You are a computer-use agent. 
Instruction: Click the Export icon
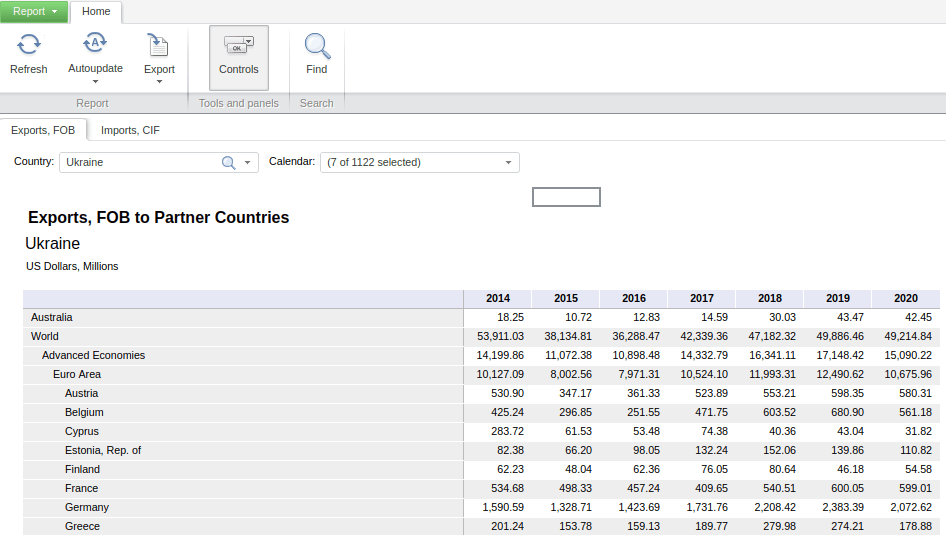click(x=158, y=44)
